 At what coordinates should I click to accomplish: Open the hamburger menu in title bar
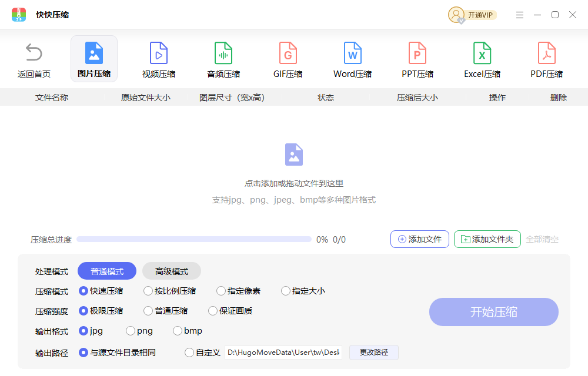pos(520,15)
